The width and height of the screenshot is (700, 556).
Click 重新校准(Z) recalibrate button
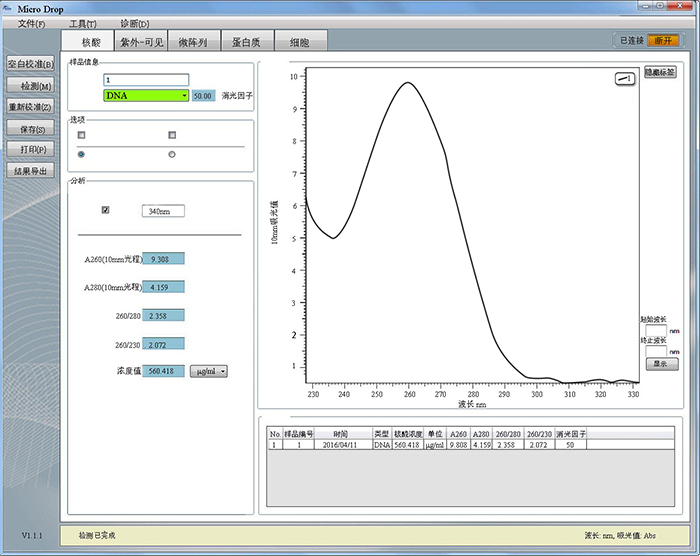pyautogui.click(x=30, y=107)
